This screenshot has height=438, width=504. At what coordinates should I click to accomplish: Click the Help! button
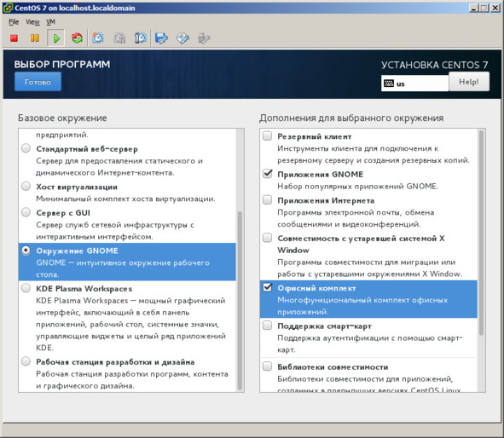pos(469,82)
